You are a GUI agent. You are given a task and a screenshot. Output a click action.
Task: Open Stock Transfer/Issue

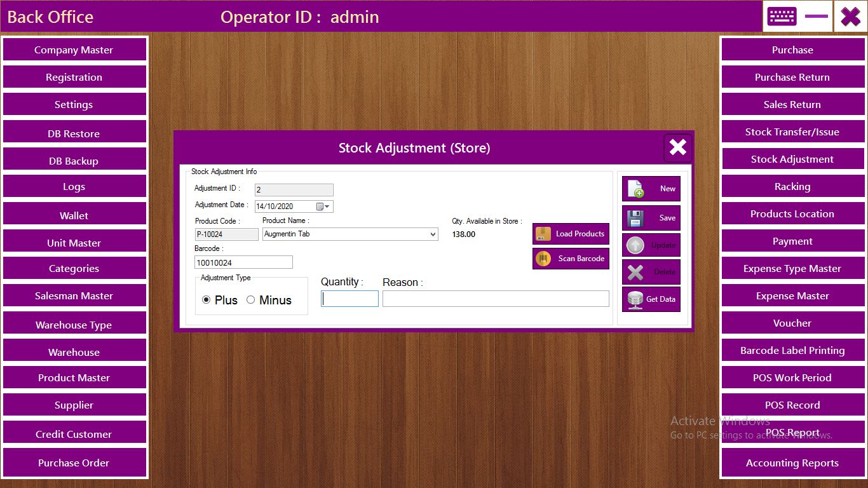(x=792, y=132)
